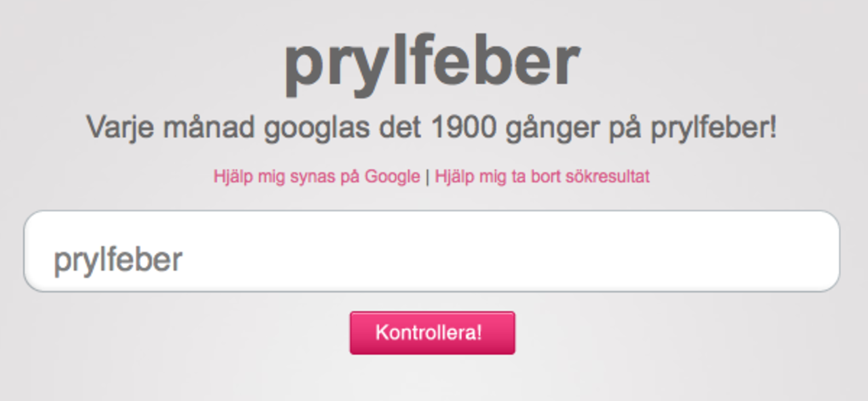868x401 pixels.
Task: Click the end of the prylfeber search term
Action: pos(183,256)
